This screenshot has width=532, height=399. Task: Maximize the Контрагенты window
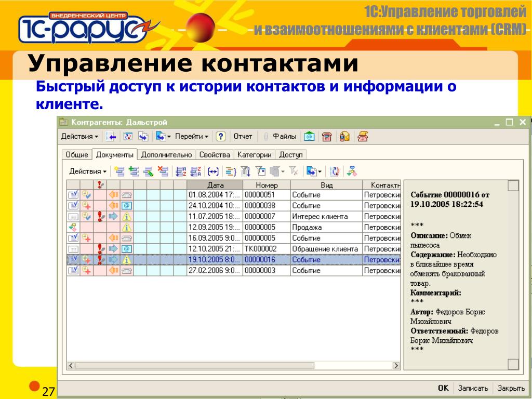coord(509,122)
